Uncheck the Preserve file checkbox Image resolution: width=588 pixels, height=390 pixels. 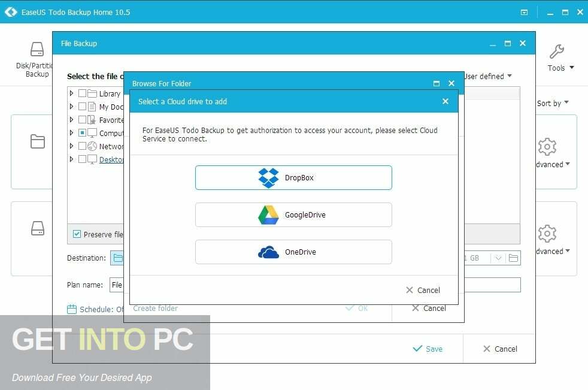tap(77, 234)
